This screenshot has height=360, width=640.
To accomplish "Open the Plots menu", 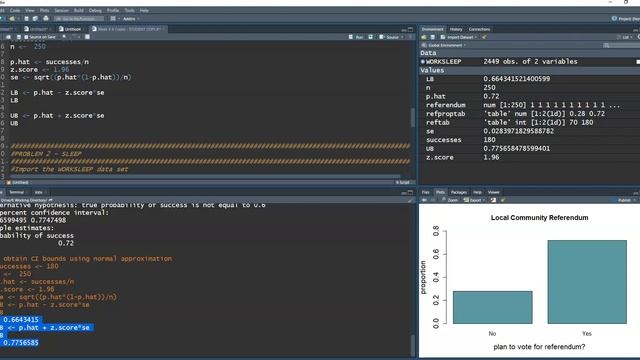I will coord(44,10).
